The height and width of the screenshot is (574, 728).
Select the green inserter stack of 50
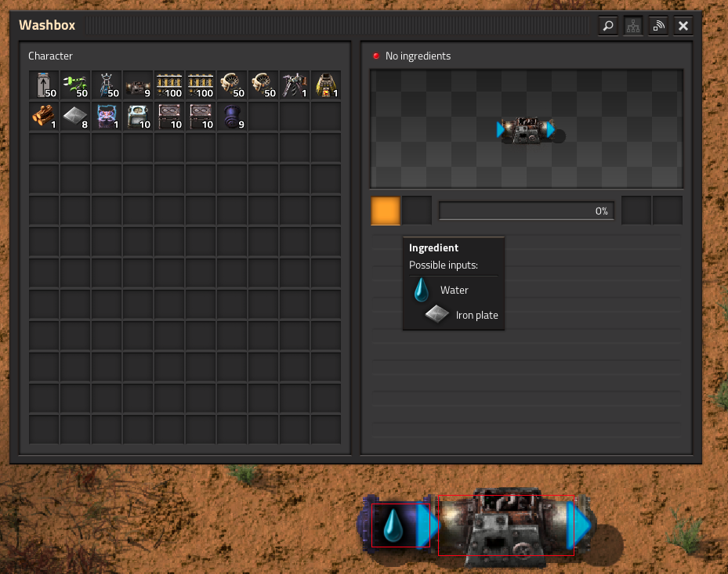75,85
